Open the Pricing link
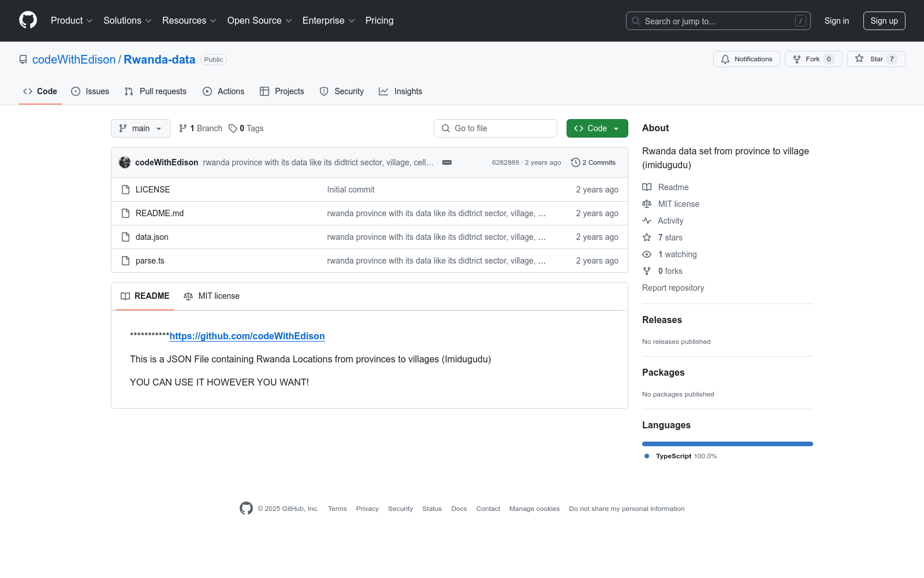 (x=379, y=21)
